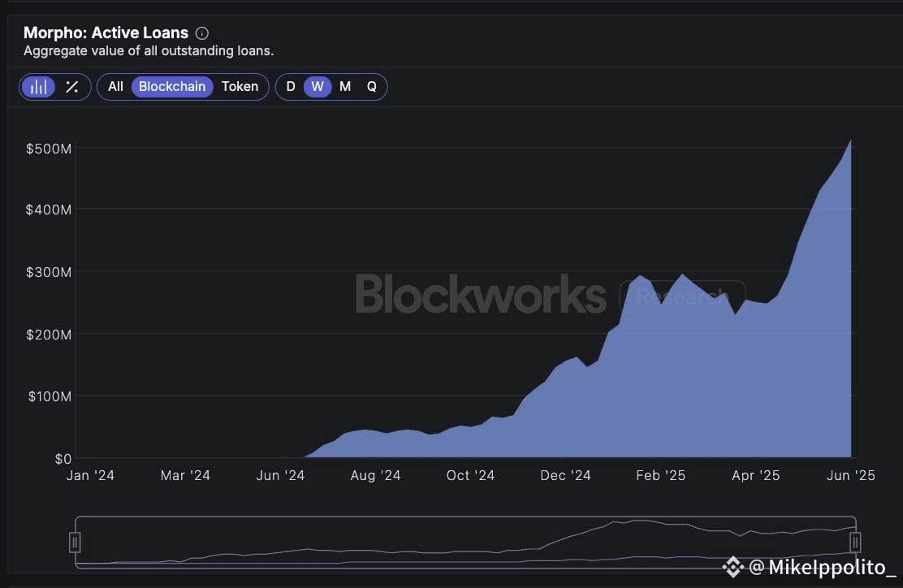Open the info icon beside Active Loans title

coord(202,33)
